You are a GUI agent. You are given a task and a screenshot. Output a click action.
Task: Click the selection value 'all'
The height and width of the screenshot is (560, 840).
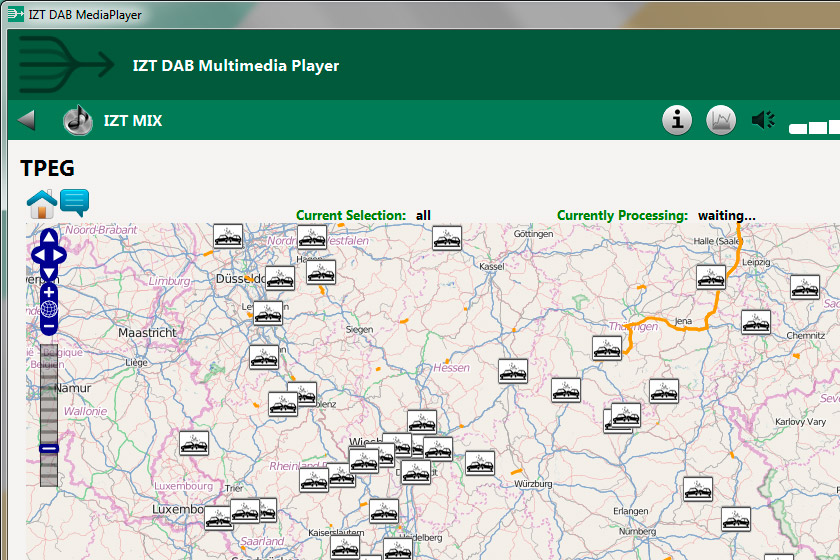[x=423, y=215]
